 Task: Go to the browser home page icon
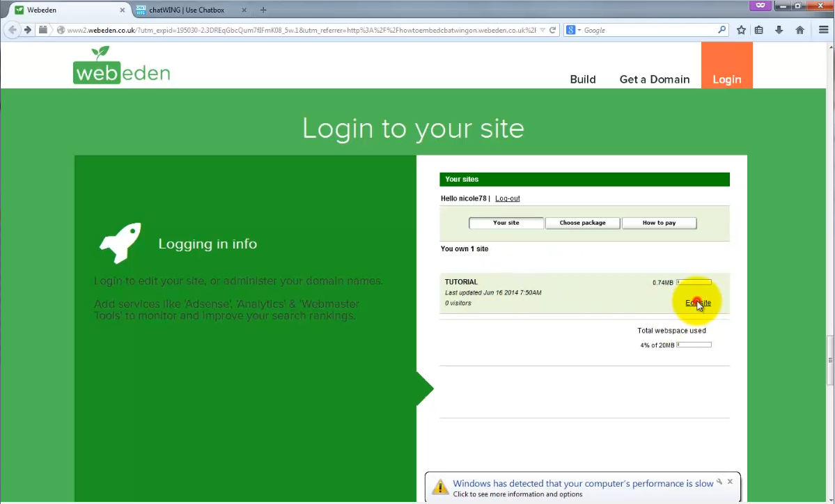[800, 31]
